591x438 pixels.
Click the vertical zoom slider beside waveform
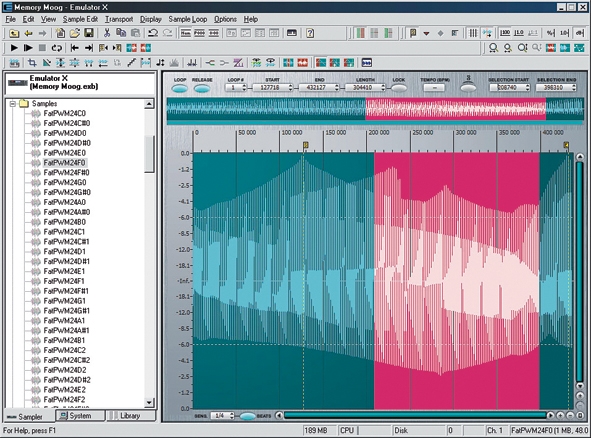(x=580, y=271)
